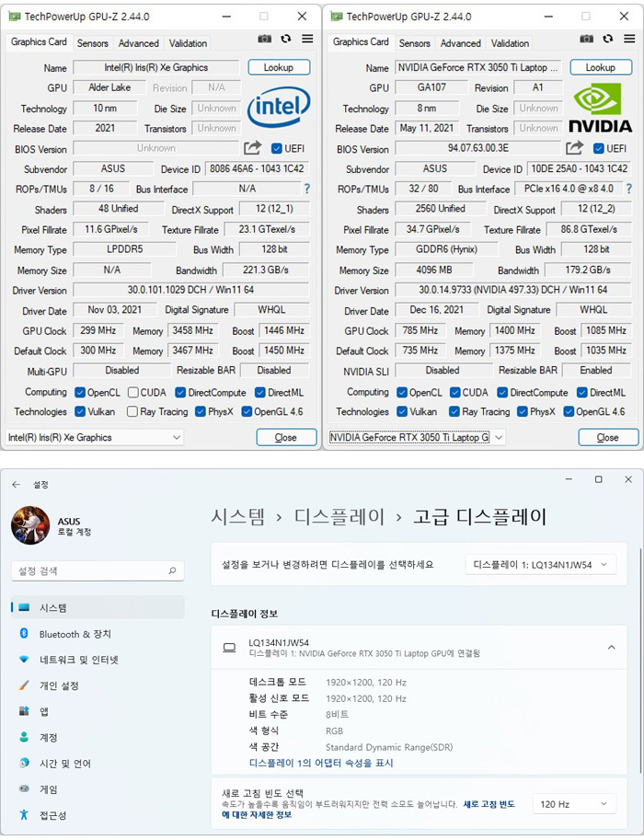Viewport: 644px width, 840px height.
Task: Click Lookup button in Intel GPU-Z window
Action: pos(279,67)
